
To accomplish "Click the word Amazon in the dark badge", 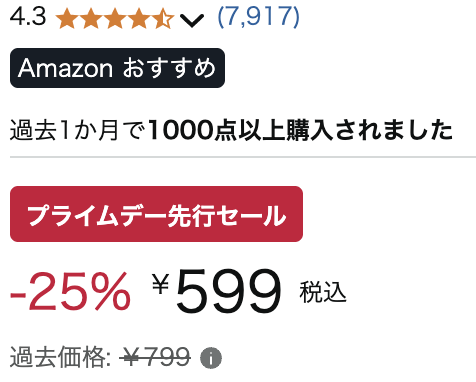I will [x=66, y=68].
